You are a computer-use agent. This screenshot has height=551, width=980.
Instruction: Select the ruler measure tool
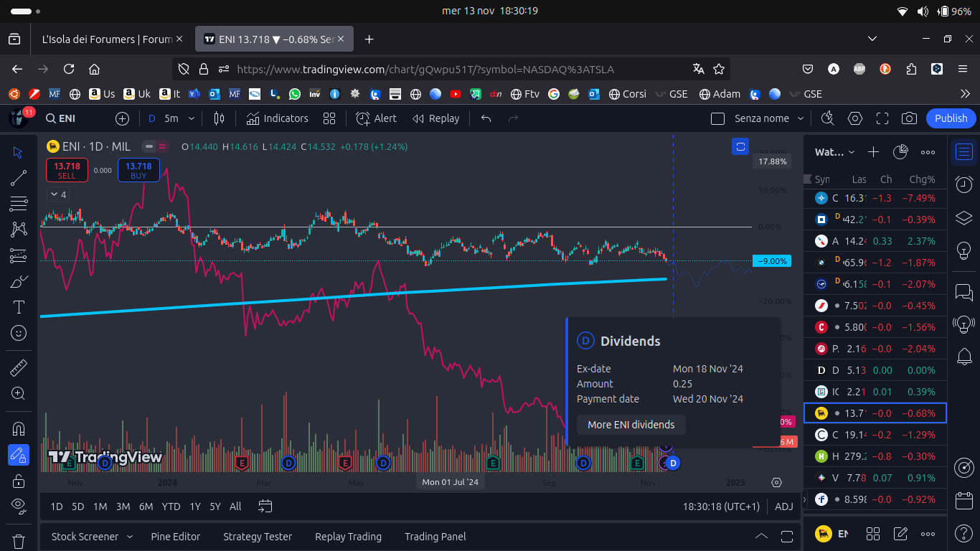click(19, 369)
